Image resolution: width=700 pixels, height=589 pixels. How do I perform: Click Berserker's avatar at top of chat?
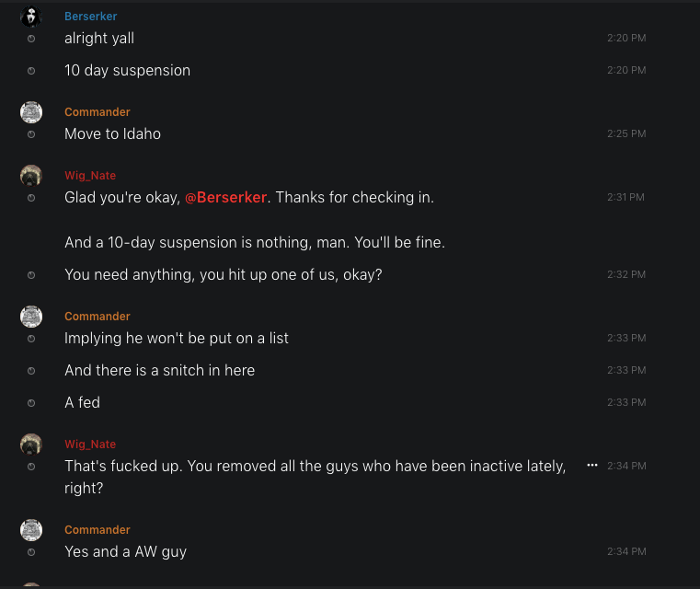coord(31,17)
